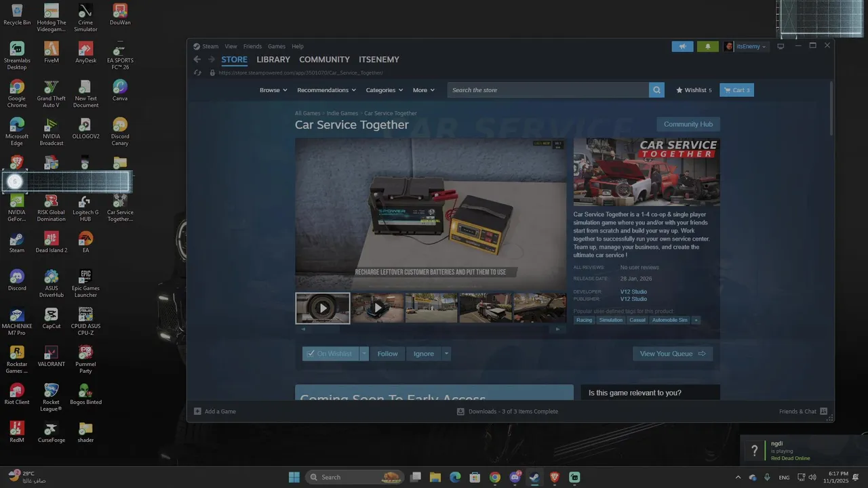Screen dimensions: 868x488
Task: Click in the Search the store field
Action: coord(548,90)
